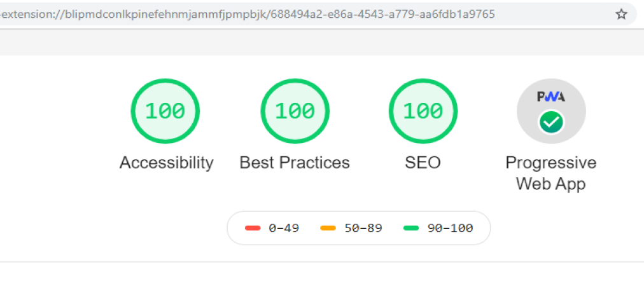Screen dimensions: 644x286
Task: Jump to the Accessibility section via its label
Action: tap(166, 163)
